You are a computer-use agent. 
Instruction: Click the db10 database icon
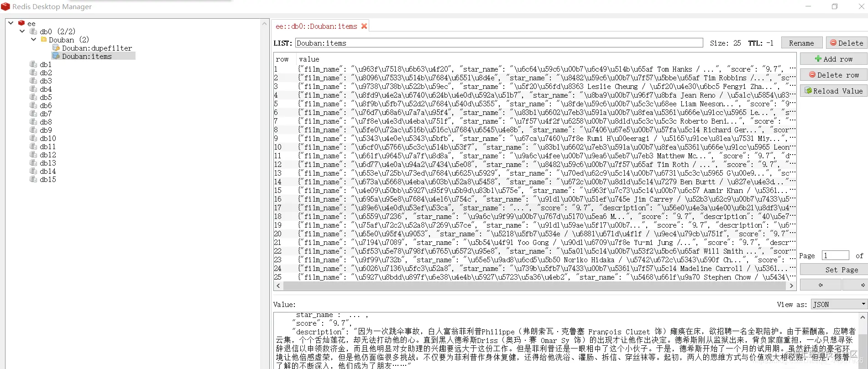(33, 138)
